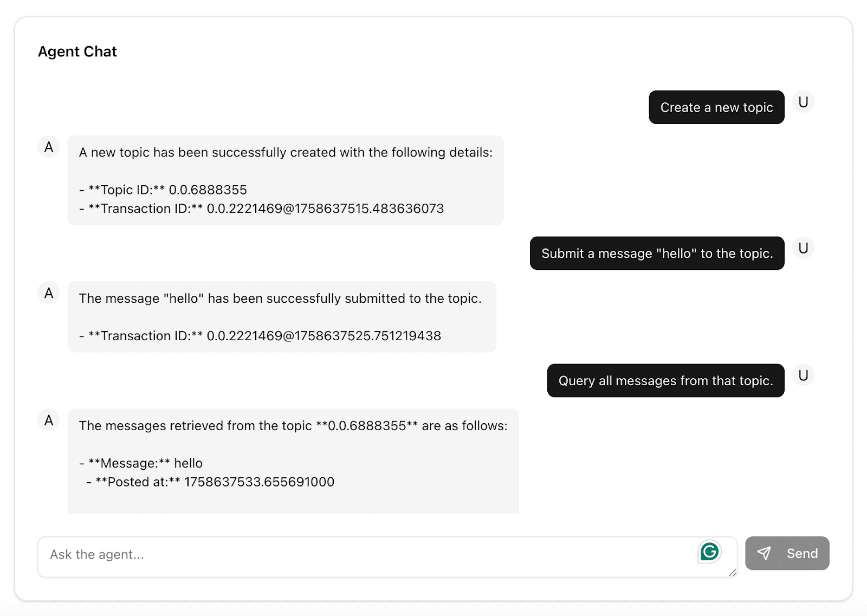Click the transaction ID ending in 483636073
Image resolution: width=867 pixels, height=616 pixels.
point(325,209)
